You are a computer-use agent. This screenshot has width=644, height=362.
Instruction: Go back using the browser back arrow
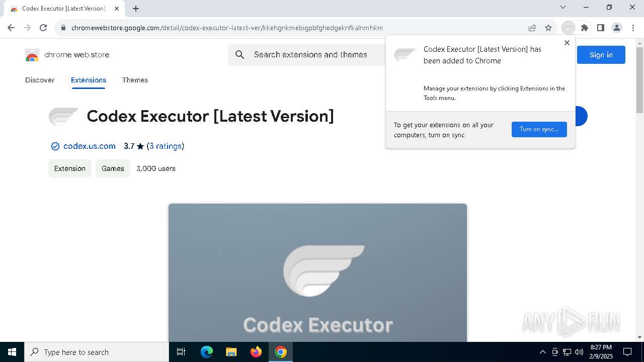click(x=11, y=28)
